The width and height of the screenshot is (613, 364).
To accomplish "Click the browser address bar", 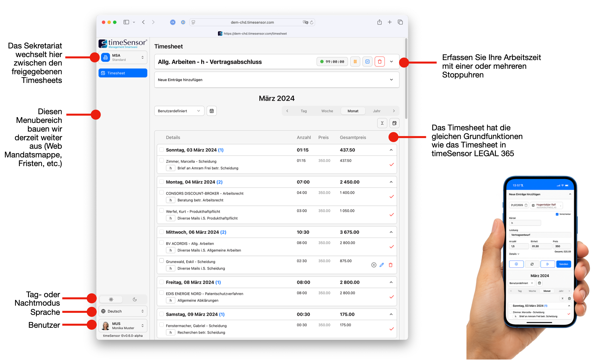I will pos(252,22).
